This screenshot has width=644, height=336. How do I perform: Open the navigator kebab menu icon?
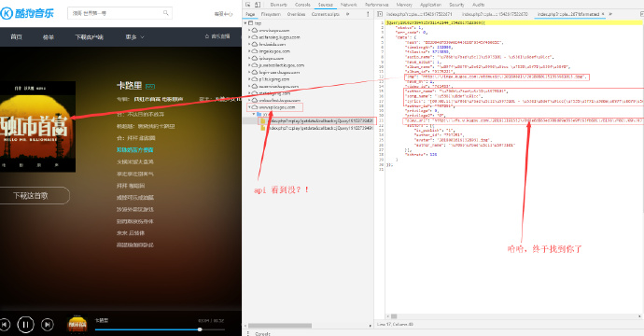point(368,14)
